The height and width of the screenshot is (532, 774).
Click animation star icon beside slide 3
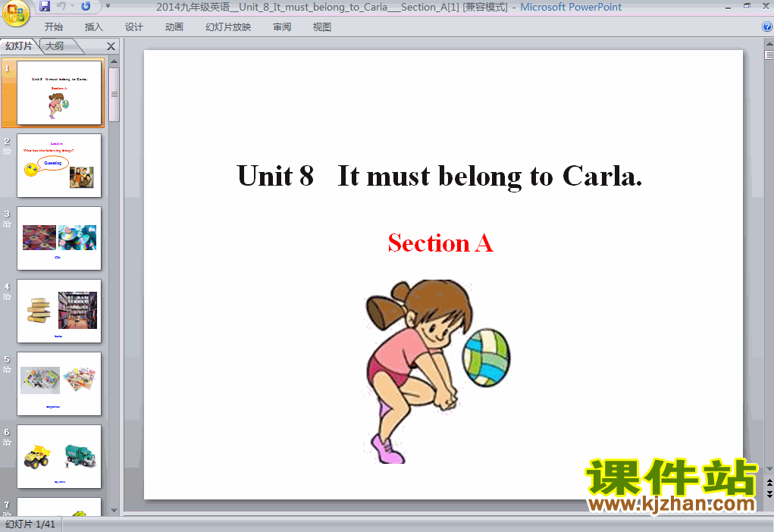[7, 224]
